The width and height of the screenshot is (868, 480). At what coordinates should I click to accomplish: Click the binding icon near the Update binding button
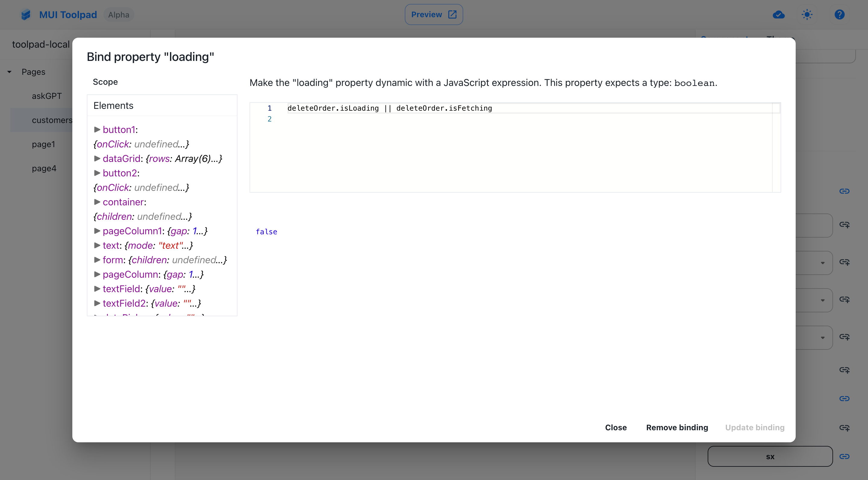click(844, 428)
